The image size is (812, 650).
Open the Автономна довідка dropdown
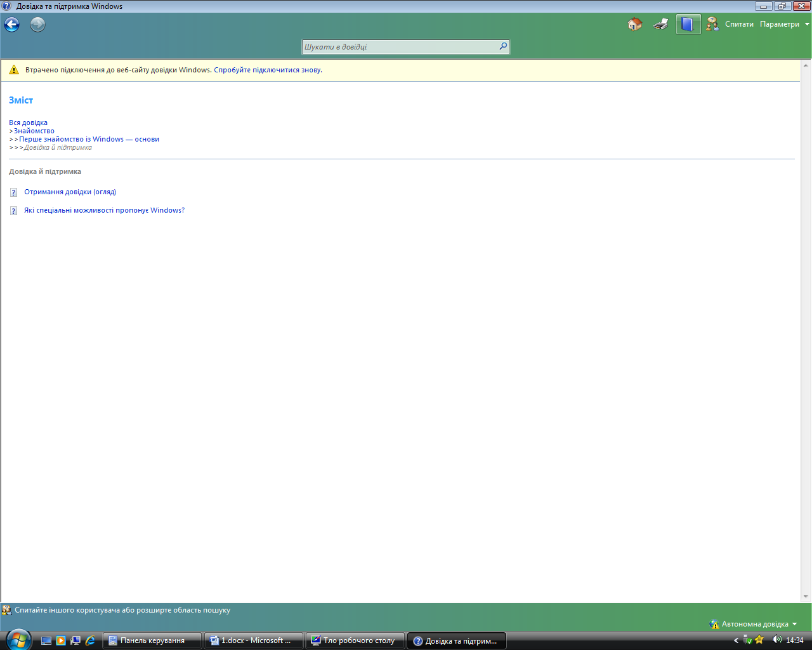pos(754,624)
